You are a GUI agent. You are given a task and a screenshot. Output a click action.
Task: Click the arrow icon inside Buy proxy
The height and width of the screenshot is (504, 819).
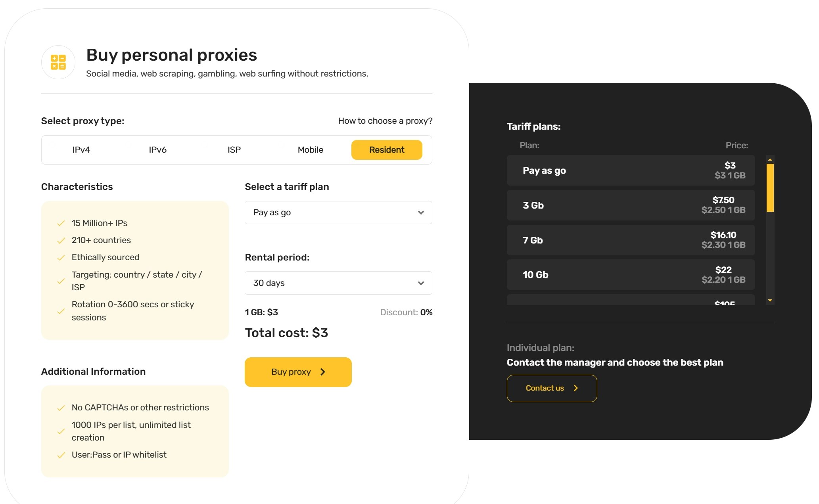click(x=323, y=372)
